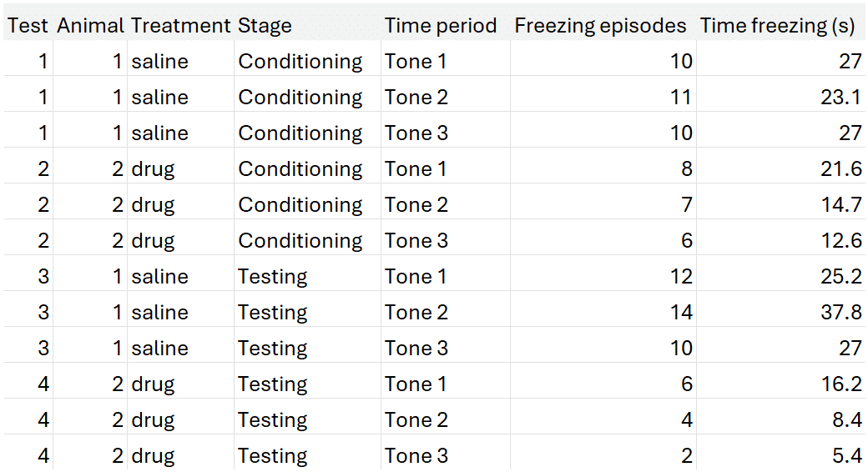Viewport: 868px width, 472px height.
Task: Select the 12.6 time freezing cell
Action: [840, 241]
